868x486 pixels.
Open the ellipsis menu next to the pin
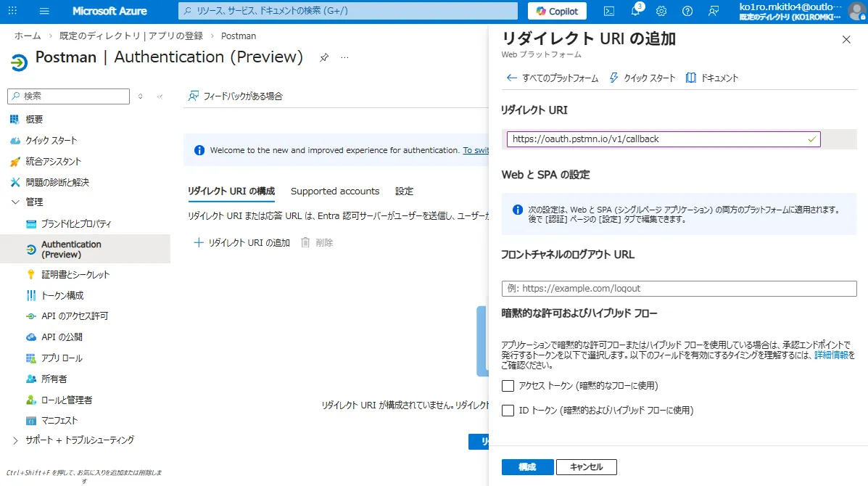344,57
